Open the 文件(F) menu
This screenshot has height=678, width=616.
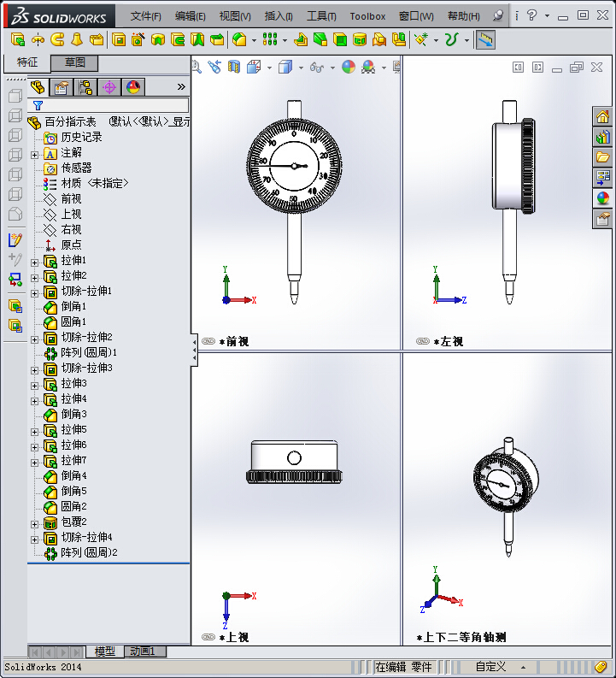(145, 16)
